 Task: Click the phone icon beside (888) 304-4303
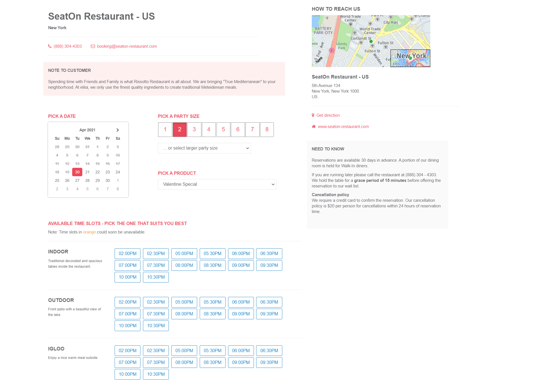[50, 46]
